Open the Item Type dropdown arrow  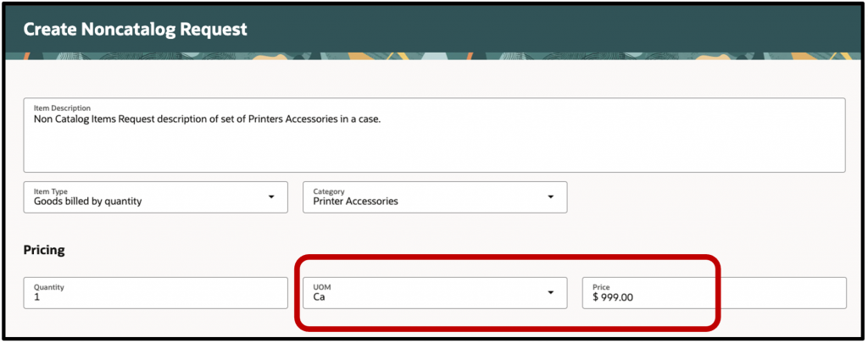coord(271,197)
